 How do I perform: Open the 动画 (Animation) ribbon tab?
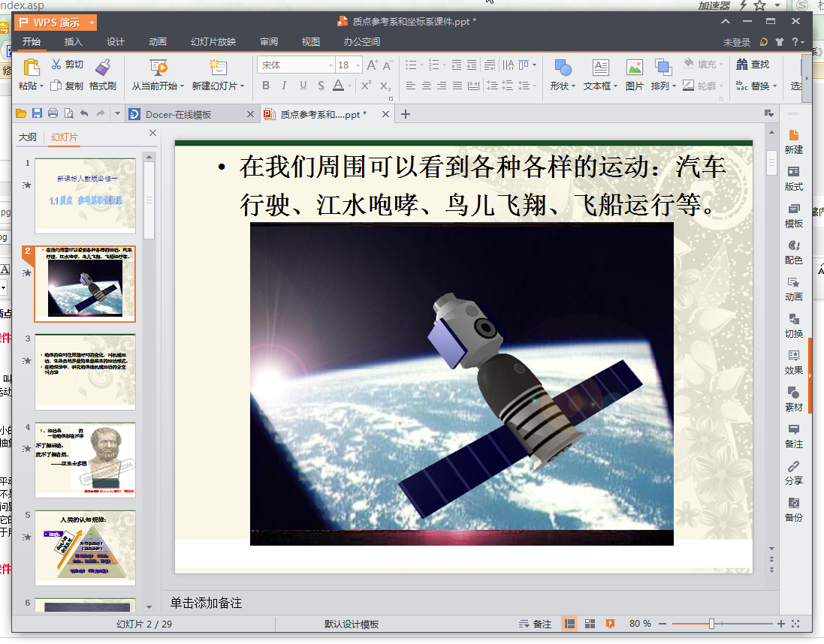click(x=157, y=41)
